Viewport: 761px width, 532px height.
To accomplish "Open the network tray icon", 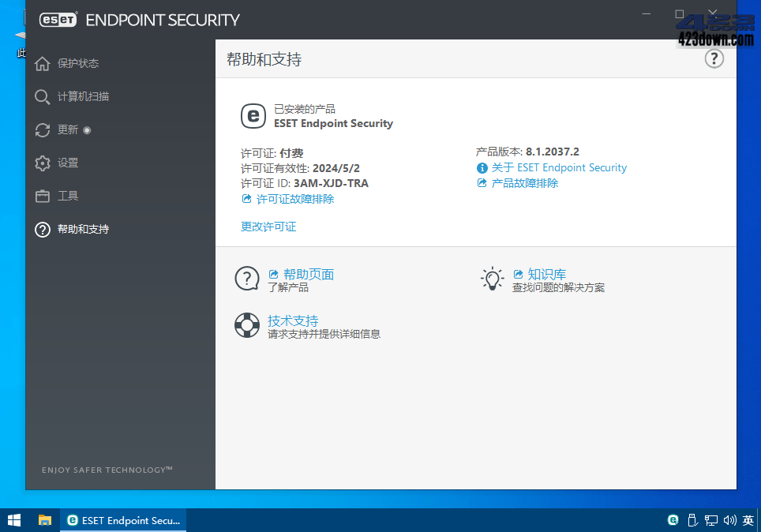I will tap(711, 520).
